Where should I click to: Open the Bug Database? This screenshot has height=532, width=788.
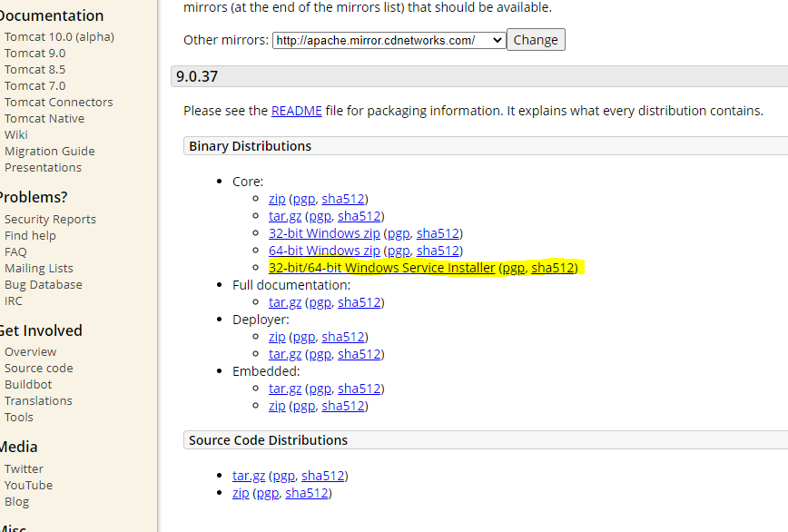tap(44, 284)
